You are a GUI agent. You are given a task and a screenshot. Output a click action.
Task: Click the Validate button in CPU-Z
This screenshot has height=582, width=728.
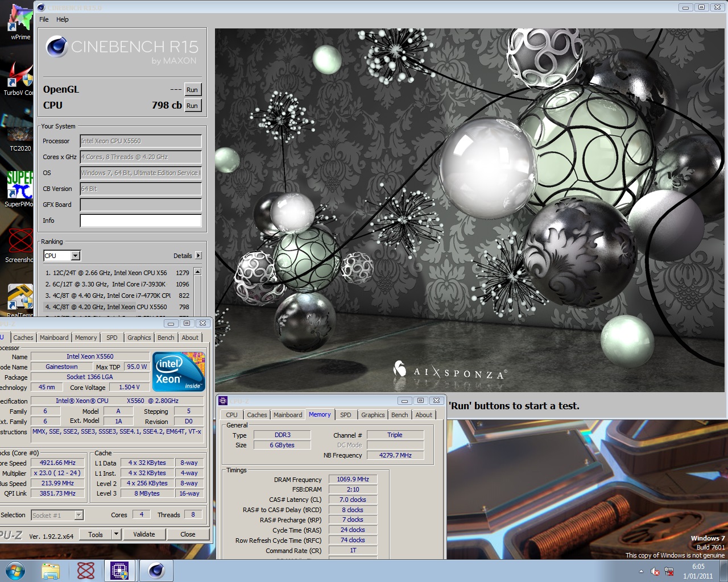[x=144, y=534]
